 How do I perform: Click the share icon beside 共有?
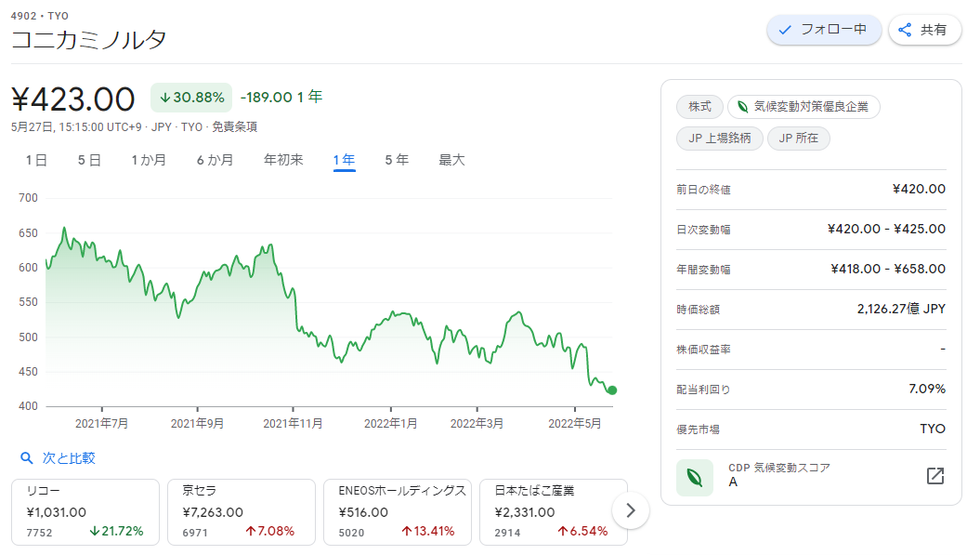click(905, 30)
